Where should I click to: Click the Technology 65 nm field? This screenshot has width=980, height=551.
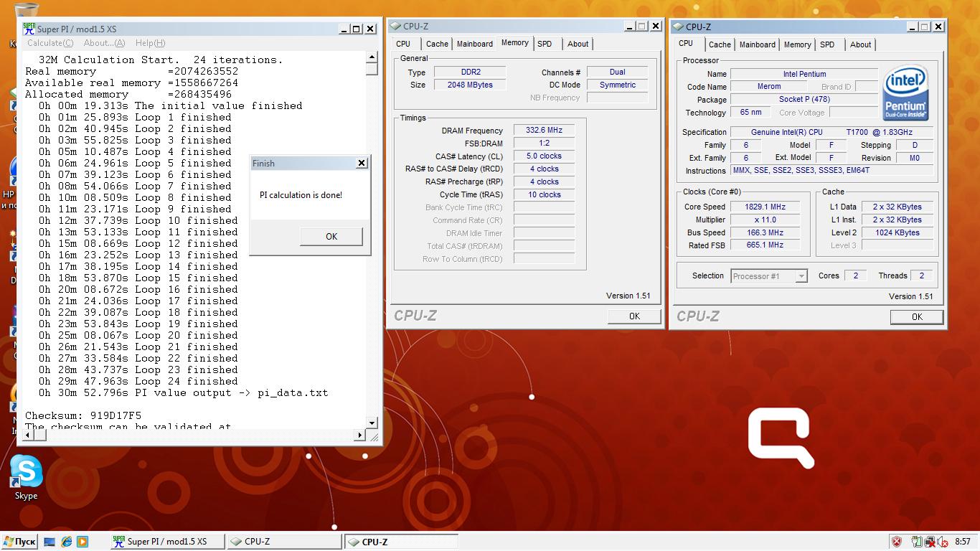[x=750, y=112]
